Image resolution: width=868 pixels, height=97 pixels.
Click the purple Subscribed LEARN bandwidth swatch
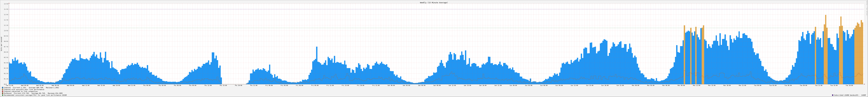pos(833,95)
